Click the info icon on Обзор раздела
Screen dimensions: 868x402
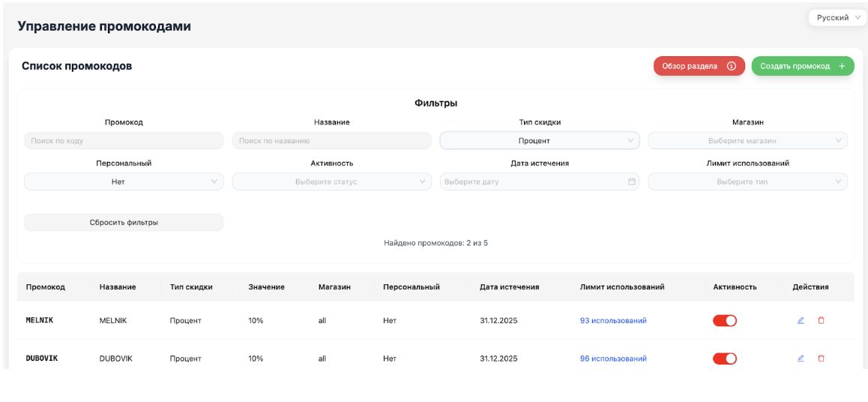point(731,66)
